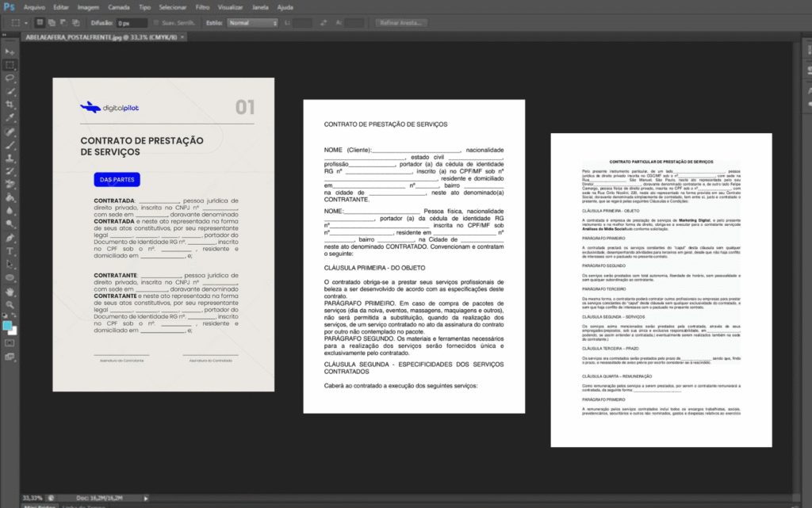Select the Pen tool
Viewport: 812px width, 508px height.
tap(10, 238)
